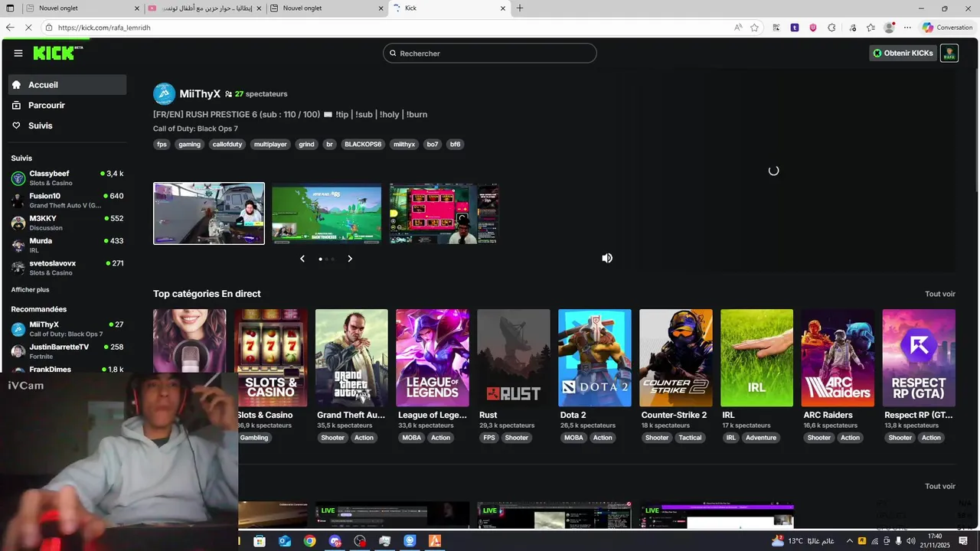Open Respect RP (GTA) category card
The width and height of the screenshot is (980, 551).
tap(919, 357)
